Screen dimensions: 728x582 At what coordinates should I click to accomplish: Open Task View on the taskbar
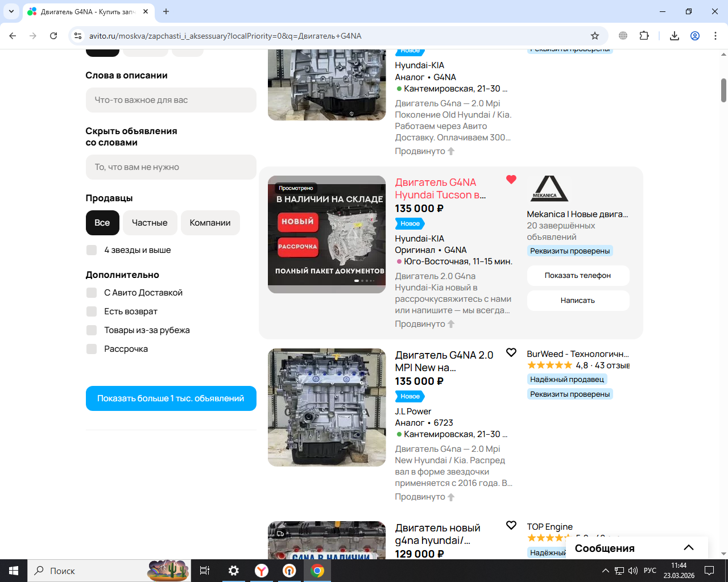[x=205, y=571]
